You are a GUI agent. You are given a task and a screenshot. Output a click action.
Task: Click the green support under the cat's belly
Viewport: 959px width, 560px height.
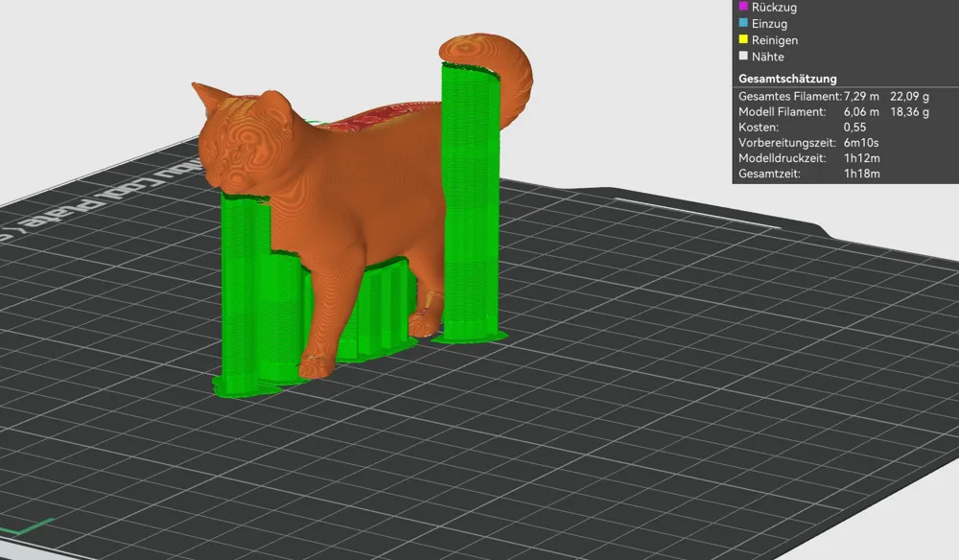pos(383,309)
